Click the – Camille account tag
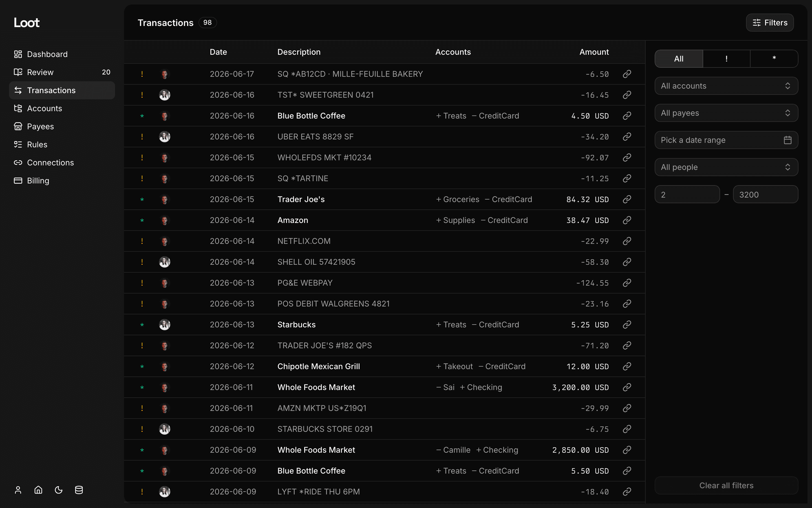Screen dimensions: 812x508 point(453,450)
